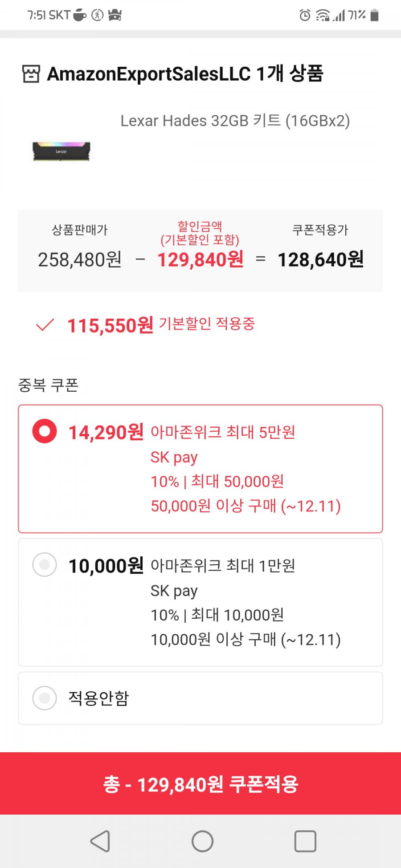Tap the red checkmark beside 115,550원
Image resolution: width=401 pixels, height=868 pixels.
pos(45,325)
